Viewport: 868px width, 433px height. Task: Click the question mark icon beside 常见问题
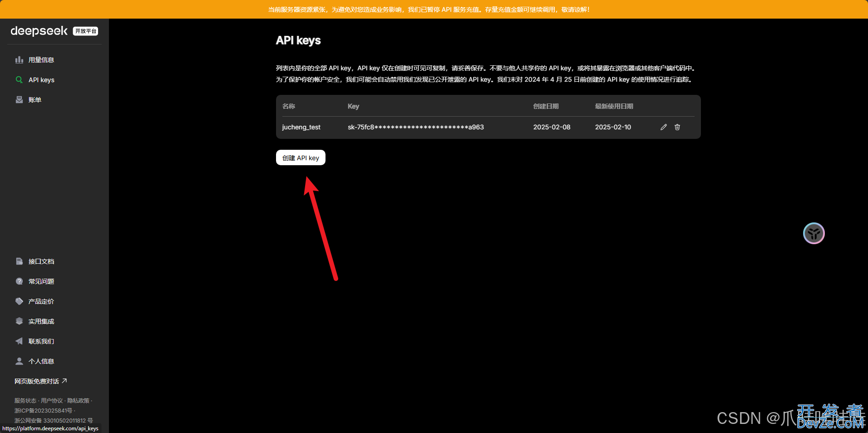click(19, 281)
